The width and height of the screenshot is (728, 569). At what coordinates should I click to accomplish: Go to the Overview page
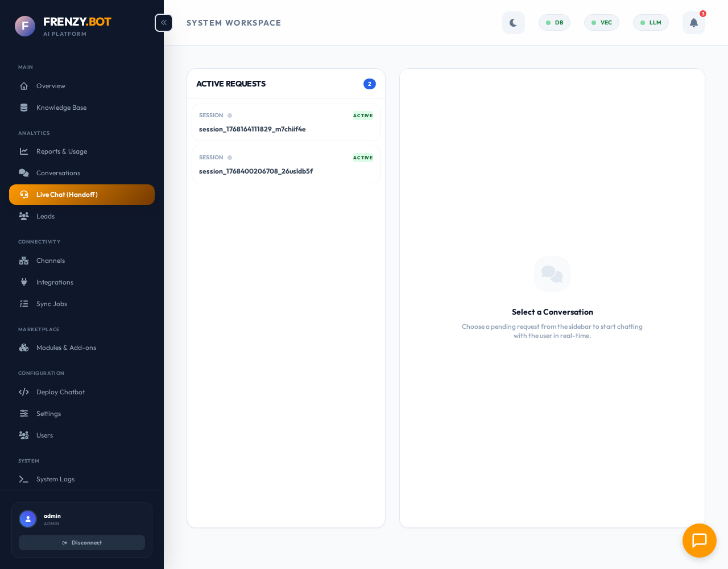coord(51,86)
